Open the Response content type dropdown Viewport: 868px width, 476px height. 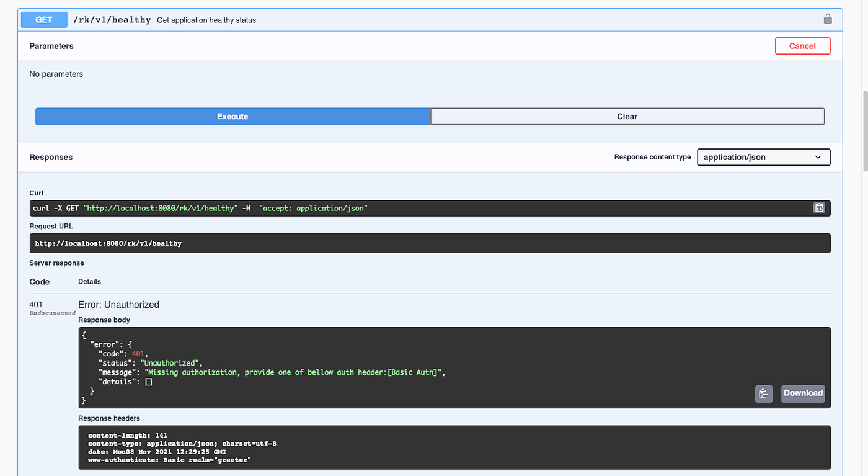pos(763,157)
